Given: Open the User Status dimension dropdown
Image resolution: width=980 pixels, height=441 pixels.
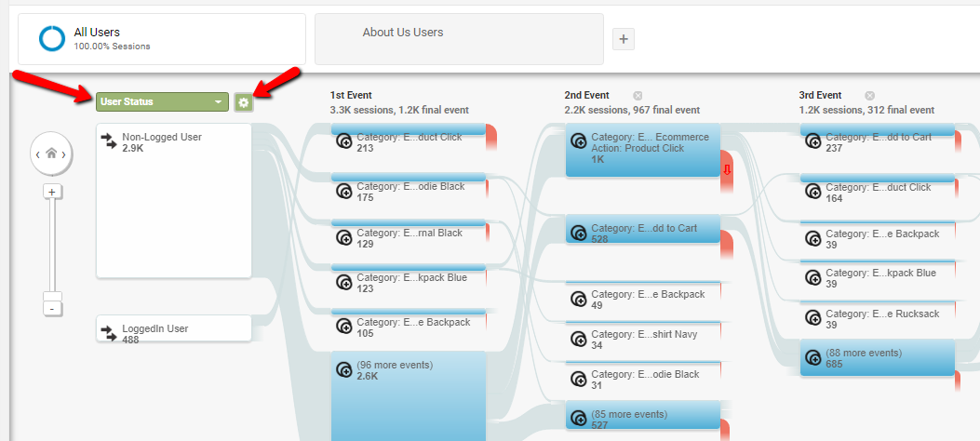Looking at the screenshot, I should tap(162, 101).
